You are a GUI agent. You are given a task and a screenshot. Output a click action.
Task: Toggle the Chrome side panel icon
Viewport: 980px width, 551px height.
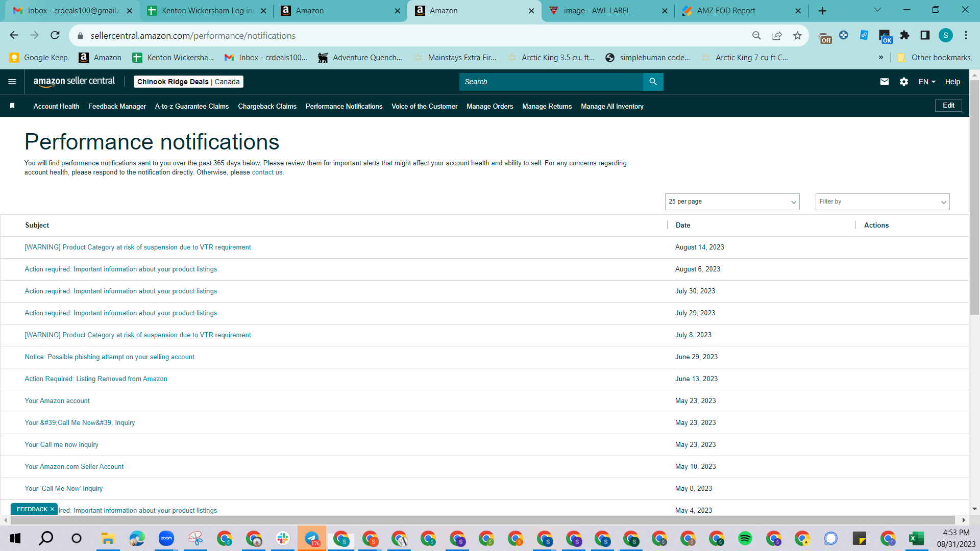tap(925, 35)
